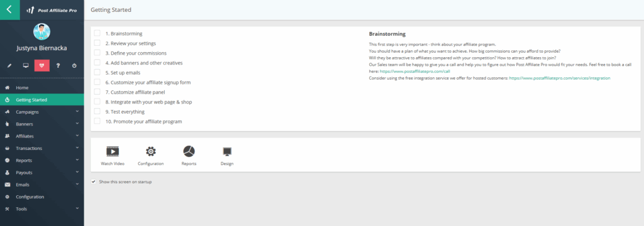
Task: Select step 3 Define your commissions text
Action: coord(136,53)
